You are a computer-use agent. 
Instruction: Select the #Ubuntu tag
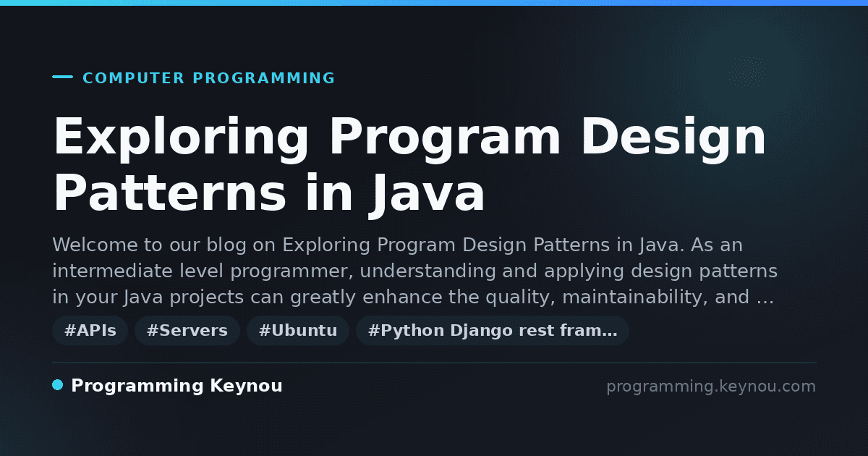(298, 331)
